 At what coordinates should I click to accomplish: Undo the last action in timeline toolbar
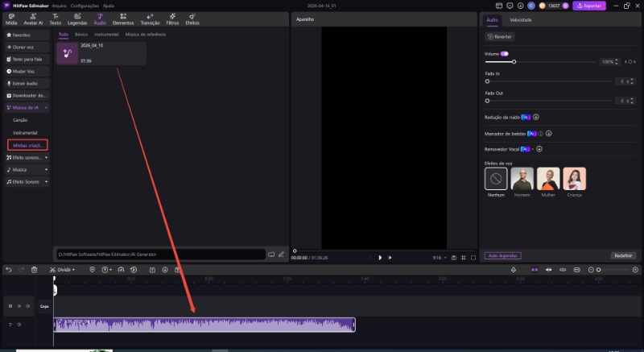9,270
